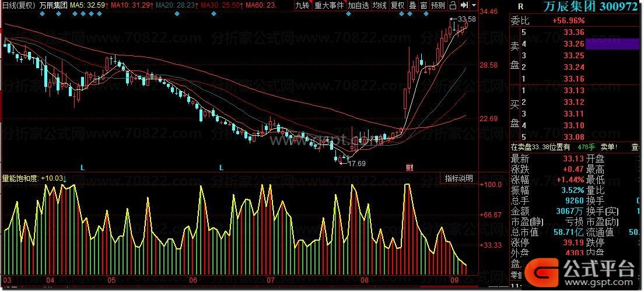Click small arrow beside 量能饱和度 value
The image size is (644, 292).
pyautogui.click(x=65, y=178)
